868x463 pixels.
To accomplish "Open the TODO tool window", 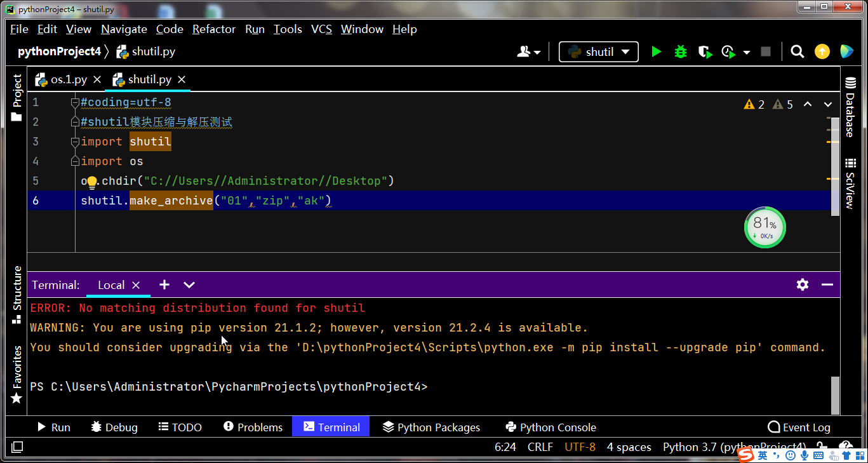I will (180, 427).
